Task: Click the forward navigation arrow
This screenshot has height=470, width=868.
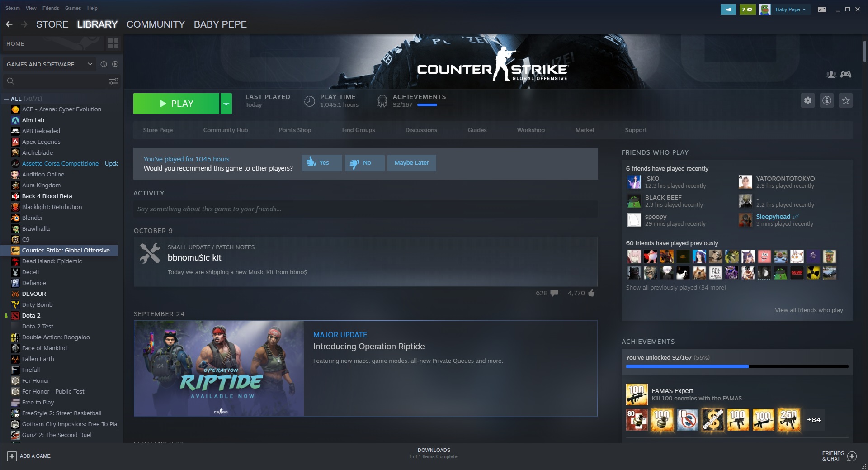Action: (24, 24)
